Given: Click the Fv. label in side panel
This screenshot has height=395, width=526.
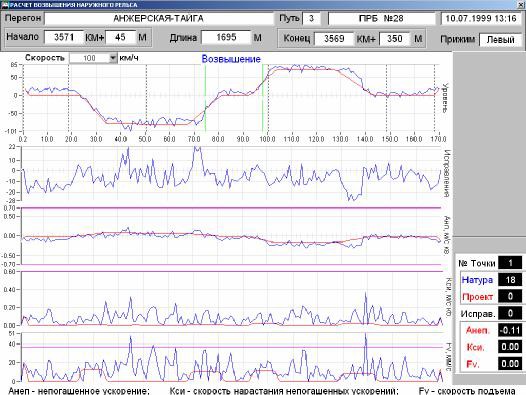Looking at the screenshot, I should (473, 364).
